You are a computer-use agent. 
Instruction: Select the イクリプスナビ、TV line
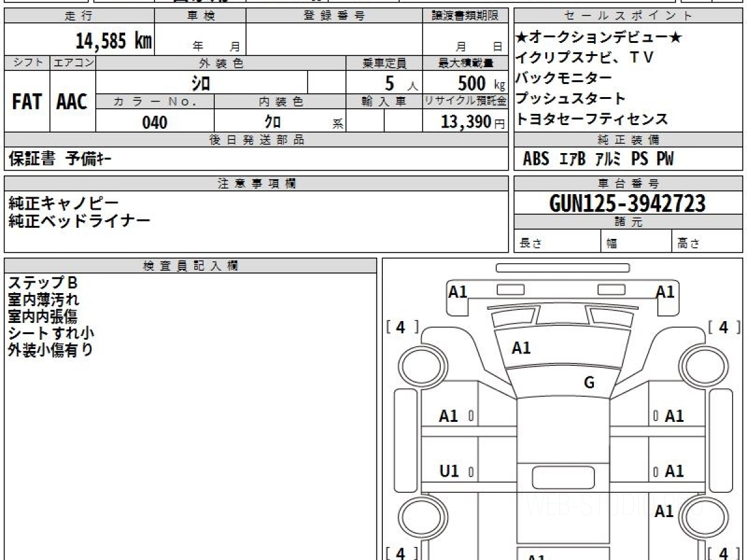tap(584, 58)
